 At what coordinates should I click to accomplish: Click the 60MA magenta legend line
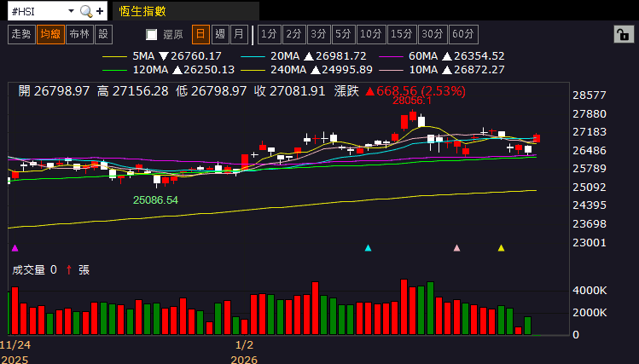coord(391,56)
